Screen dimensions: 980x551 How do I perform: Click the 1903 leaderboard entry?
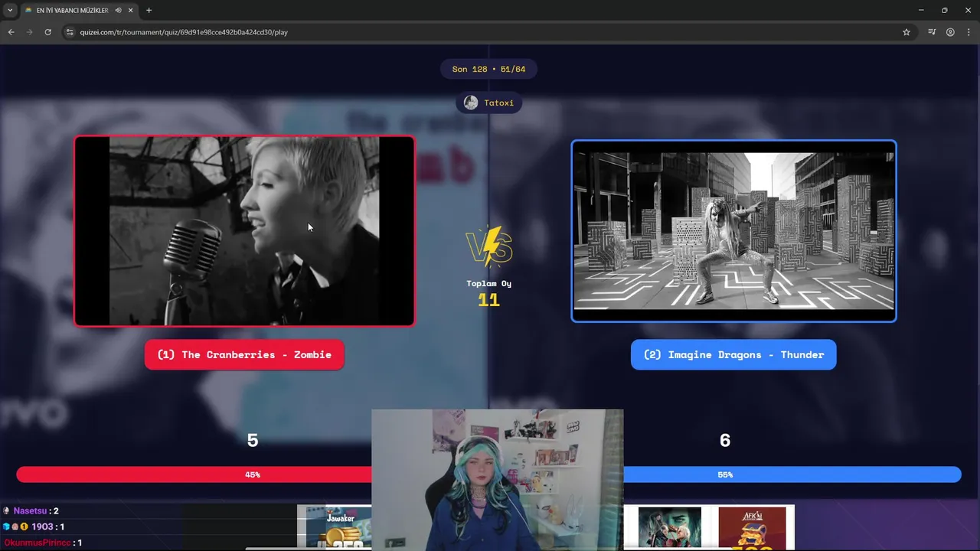(x=34, y=527)
